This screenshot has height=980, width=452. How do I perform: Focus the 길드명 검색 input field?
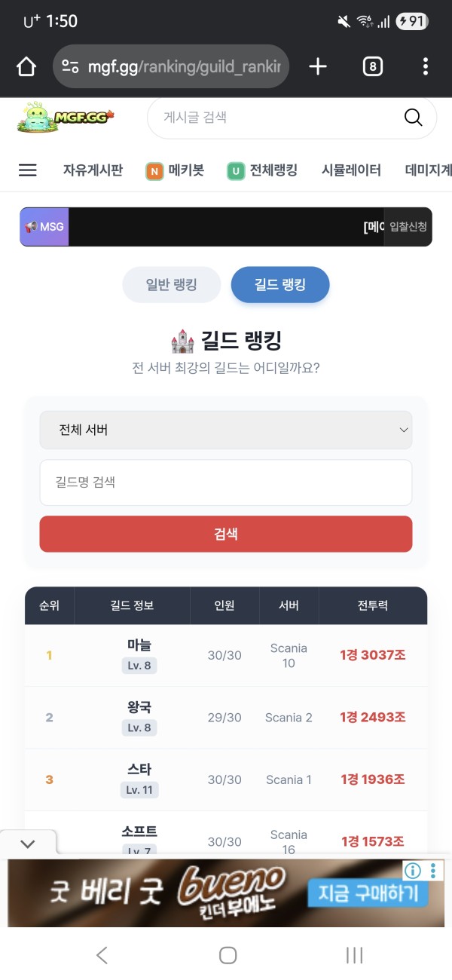pos(226,482)
